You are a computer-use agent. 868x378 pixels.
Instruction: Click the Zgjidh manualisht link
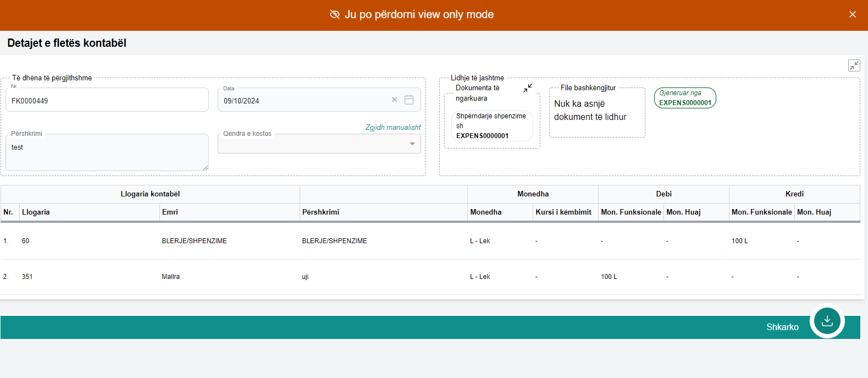(x=393, y=127)
